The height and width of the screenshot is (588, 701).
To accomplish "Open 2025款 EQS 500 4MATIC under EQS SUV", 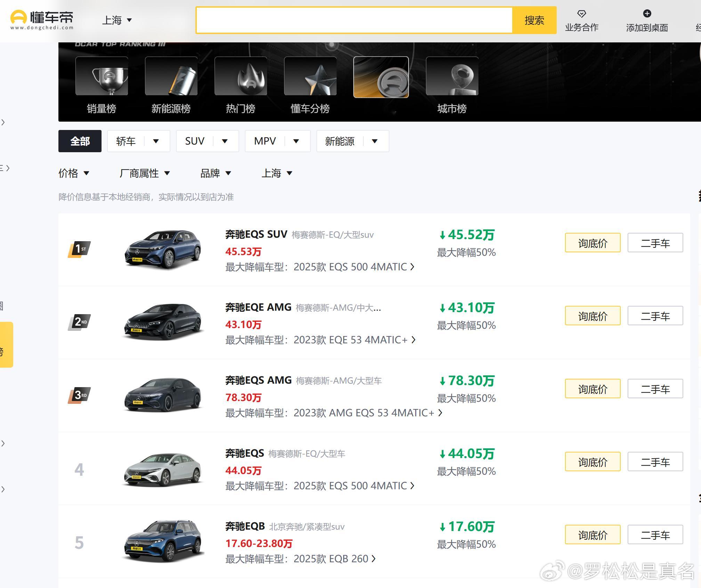I will 354,267.
